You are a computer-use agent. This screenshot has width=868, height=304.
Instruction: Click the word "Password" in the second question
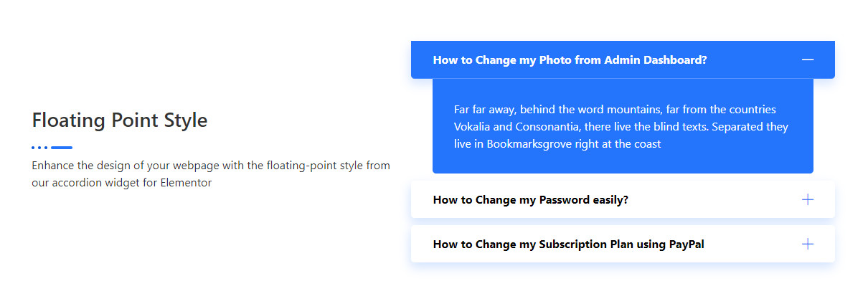click(x=565, y=200)
